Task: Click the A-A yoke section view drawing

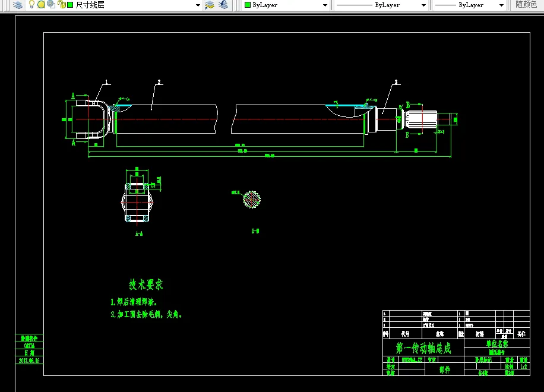Action: click(x=137, y=203)
